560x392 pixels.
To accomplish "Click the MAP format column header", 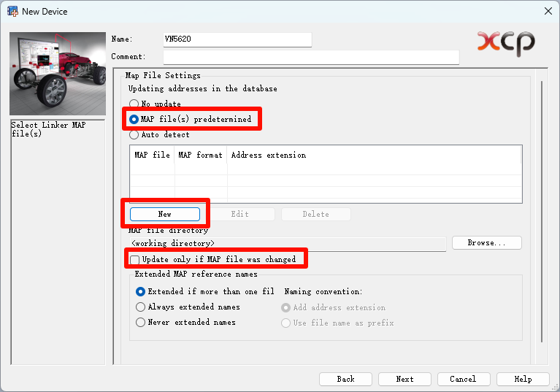I will click(x=201, y=155).
